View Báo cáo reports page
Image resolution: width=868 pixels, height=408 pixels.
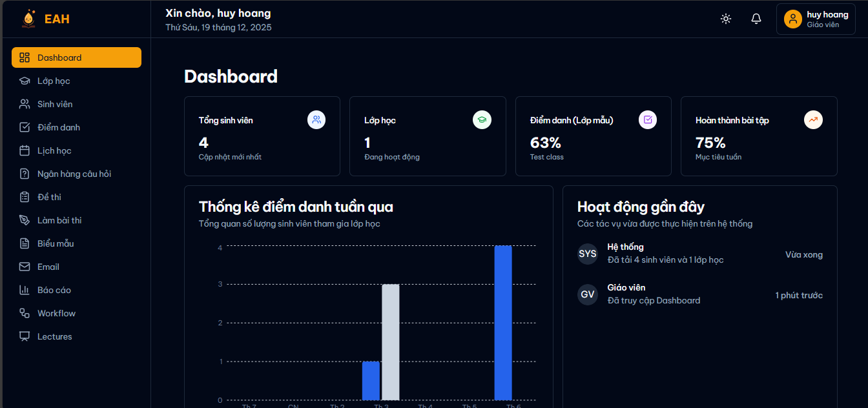76,290
